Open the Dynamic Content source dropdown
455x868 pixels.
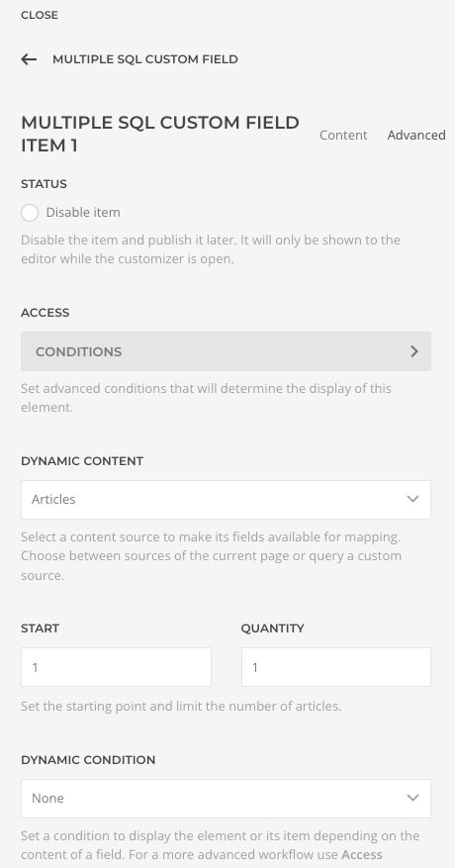tap(226, 500)
